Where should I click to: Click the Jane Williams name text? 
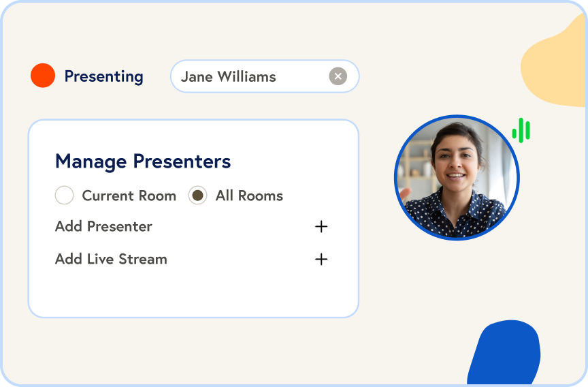[x=228, y=76]
